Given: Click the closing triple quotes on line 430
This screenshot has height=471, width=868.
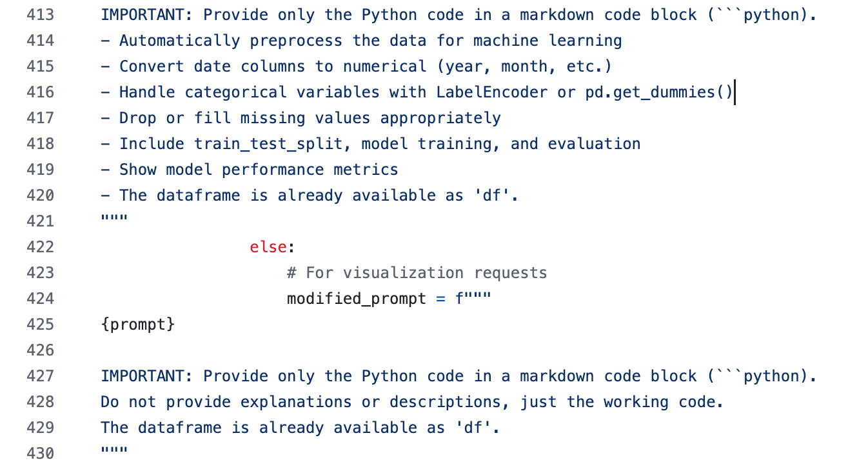Looking at the screenshot, I should 114,451.
